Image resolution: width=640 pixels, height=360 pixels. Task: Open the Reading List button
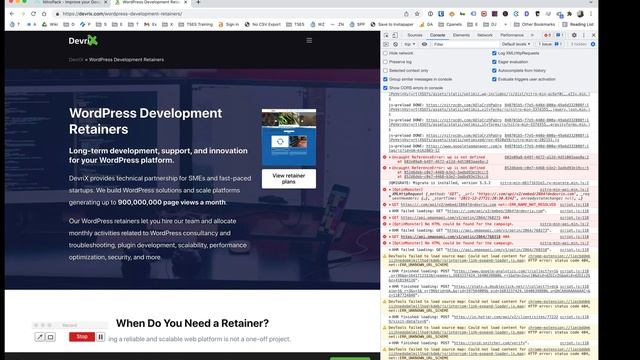[x=578, y=24]
